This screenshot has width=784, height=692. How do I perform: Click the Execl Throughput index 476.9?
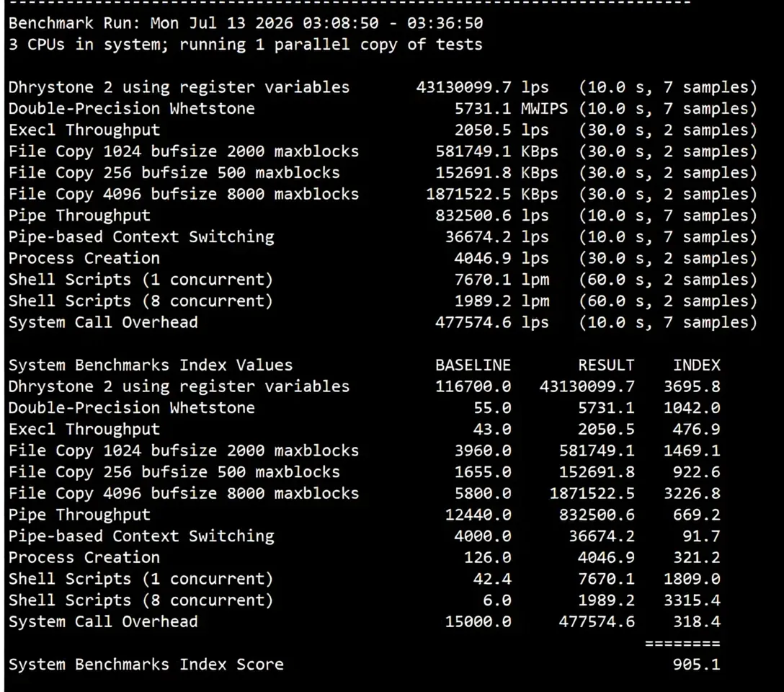(697, 429)
